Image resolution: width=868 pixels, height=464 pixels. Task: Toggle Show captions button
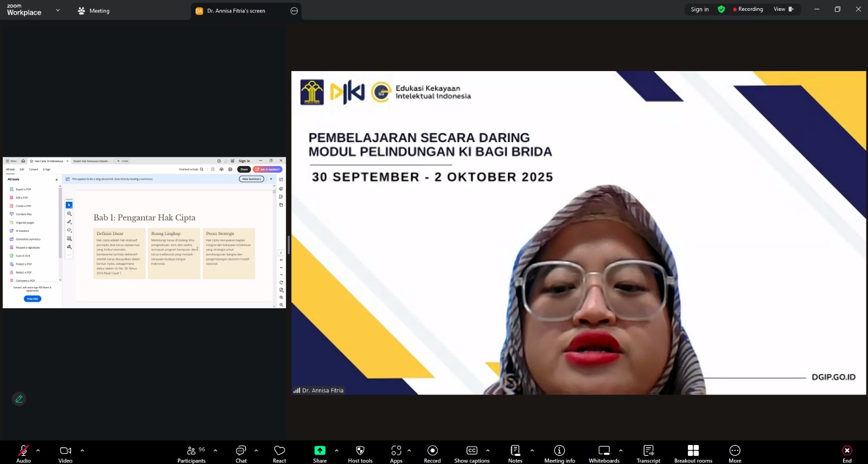coord(471,451)
